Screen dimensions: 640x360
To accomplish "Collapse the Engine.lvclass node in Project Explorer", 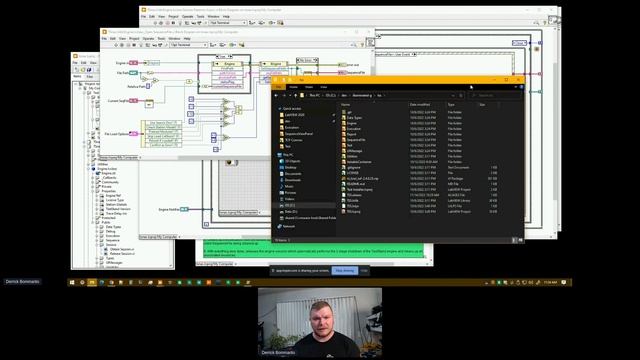I will (88, 169).
